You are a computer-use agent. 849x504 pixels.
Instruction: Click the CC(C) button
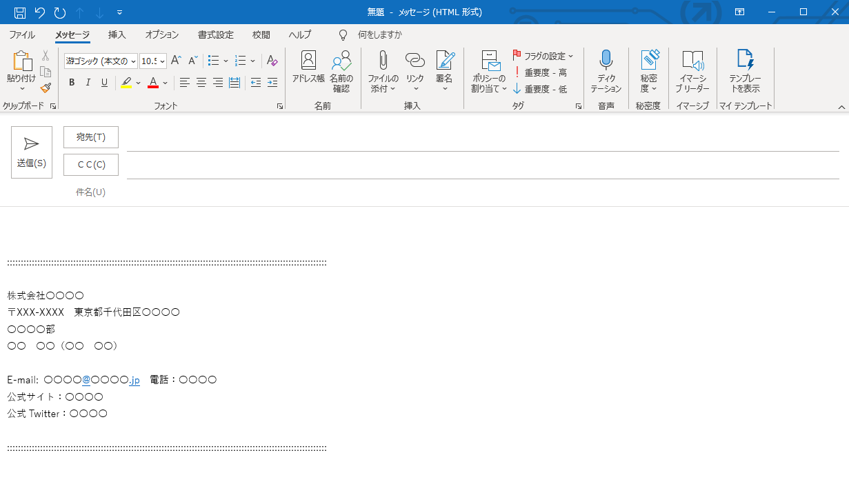coord(91,165)
